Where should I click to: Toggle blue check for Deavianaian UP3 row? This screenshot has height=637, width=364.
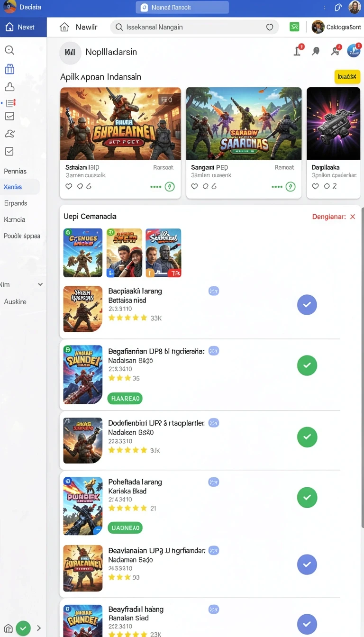pos(307,564)
